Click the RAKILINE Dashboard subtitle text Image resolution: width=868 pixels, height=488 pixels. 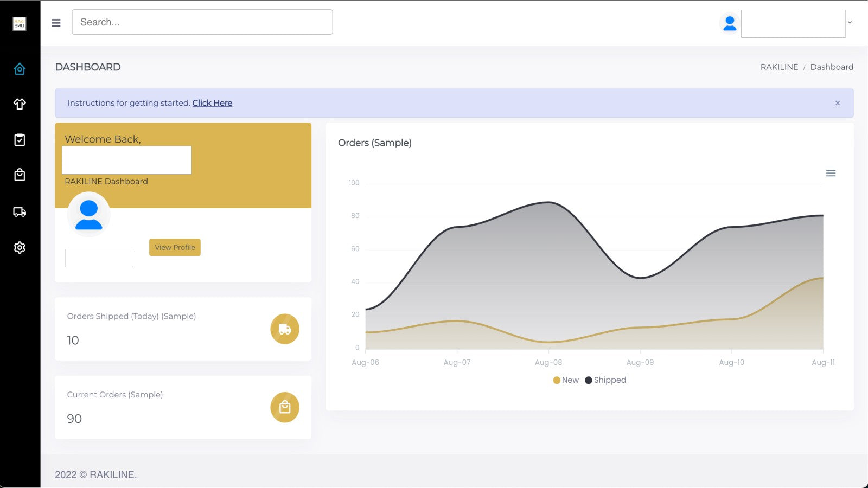click(106, 182)
